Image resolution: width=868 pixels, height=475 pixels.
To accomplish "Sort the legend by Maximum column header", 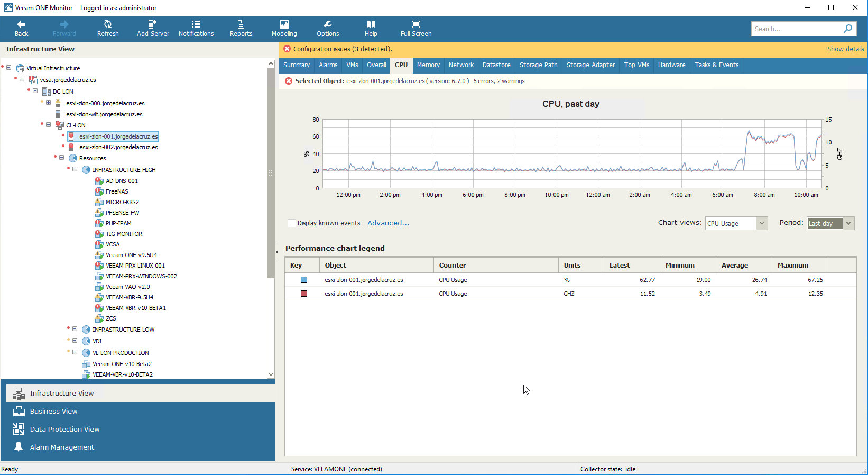I will 800,266.
